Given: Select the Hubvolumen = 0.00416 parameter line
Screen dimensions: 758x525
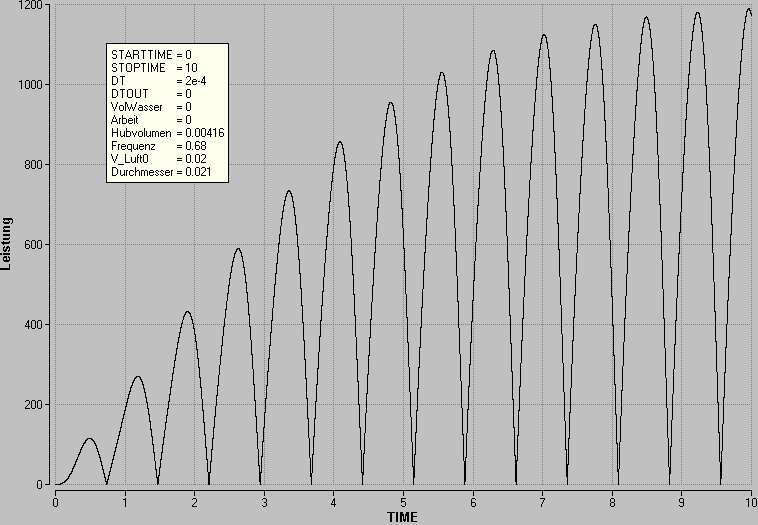Looking at the screenshot, I should 168,133.
